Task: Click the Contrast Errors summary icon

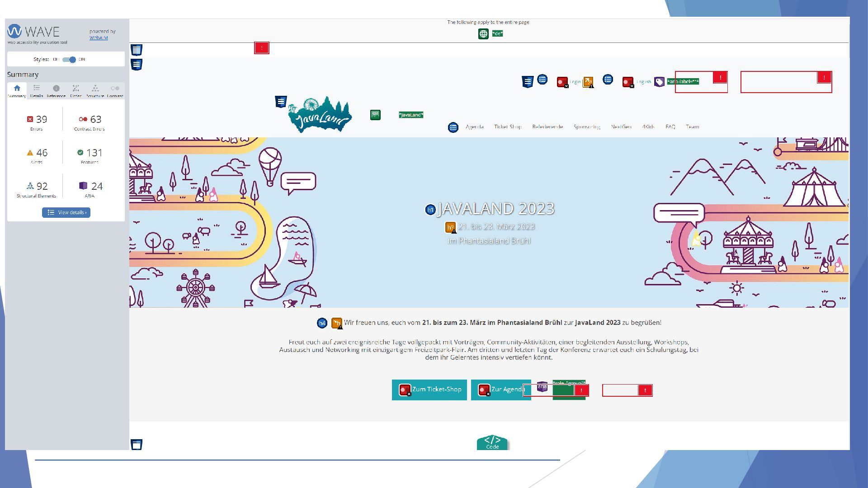Action: [x=83, y=119]
